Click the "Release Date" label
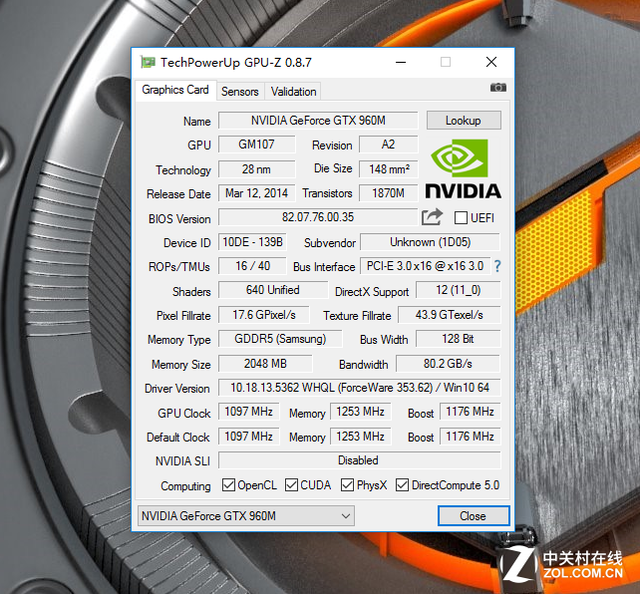 click(179, 194)
